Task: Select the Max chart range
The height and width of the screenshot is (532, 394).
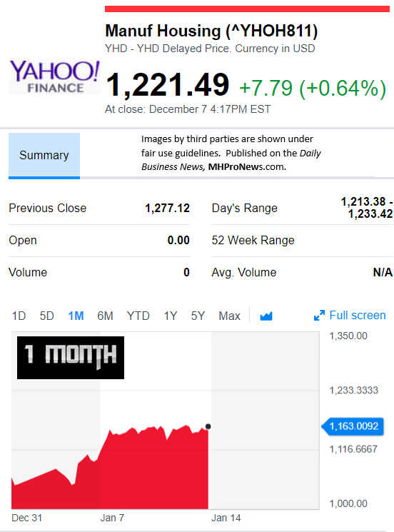Action: tap(230, 316)
